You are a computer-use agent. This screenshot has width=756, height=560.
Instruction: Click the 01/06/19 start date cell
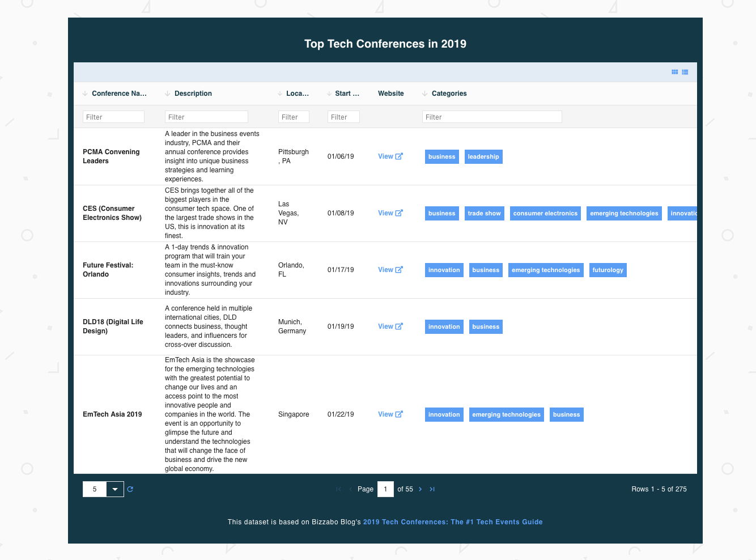[x=341, y=156]
